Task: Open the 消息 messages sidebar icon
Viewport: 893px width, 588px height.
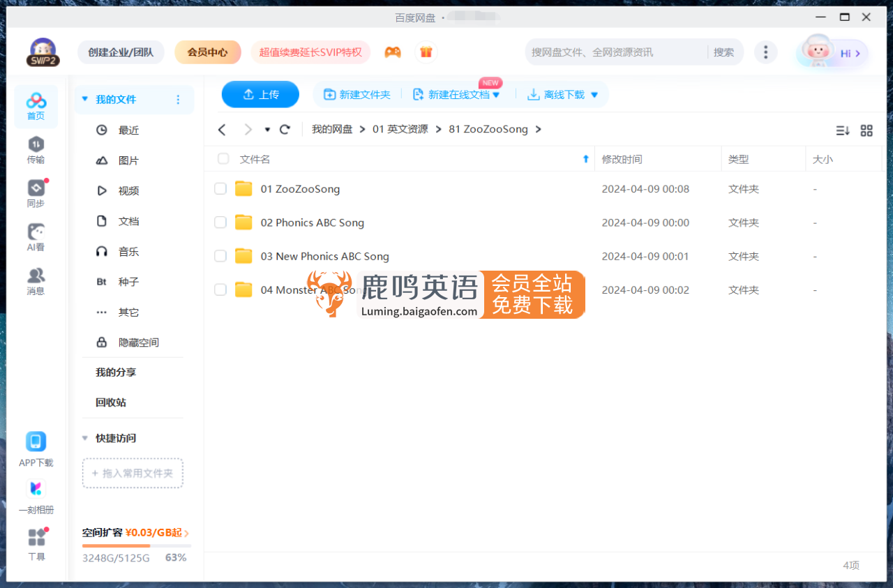Action: click(36, 282)
